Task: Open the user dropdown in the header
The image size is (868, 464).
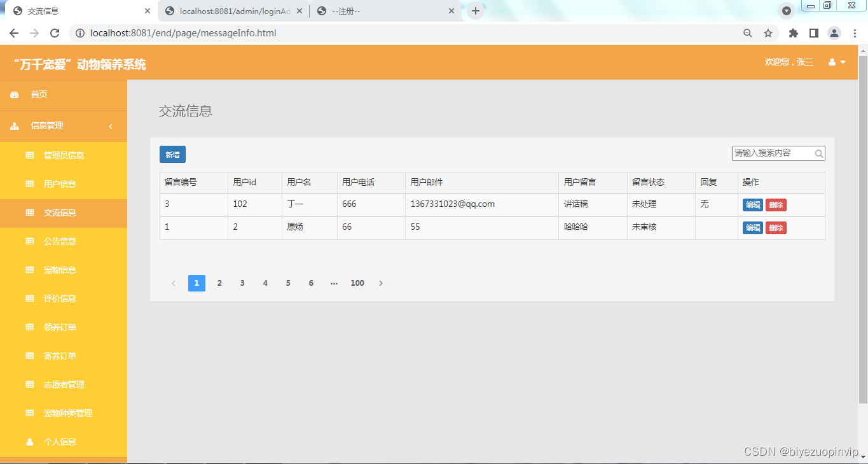Action: 837,62
